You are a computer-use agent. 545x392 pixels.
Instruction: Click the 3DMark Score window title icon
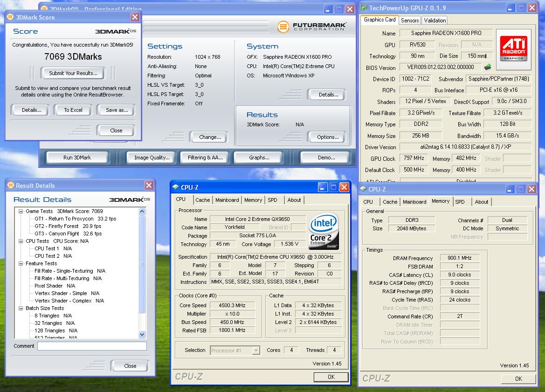click(10, 17)
